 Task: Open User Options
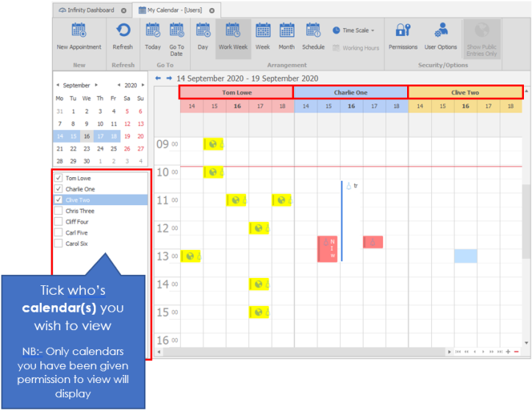441,32
